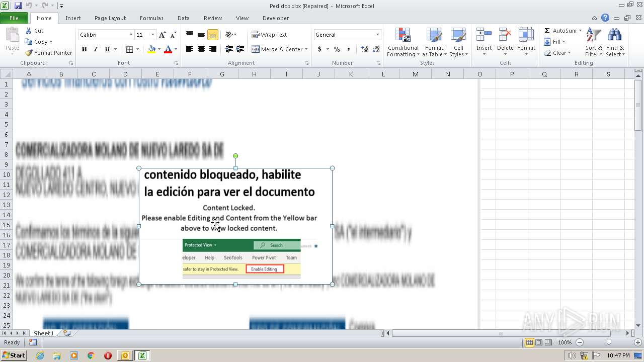Toggle Bold formatting
644x362 pixels.
pos(84,49)
